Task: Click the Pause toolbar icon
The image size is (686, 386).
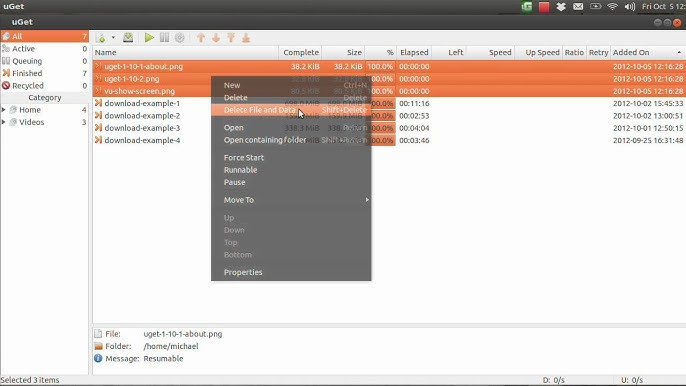Action: point(164,38)
